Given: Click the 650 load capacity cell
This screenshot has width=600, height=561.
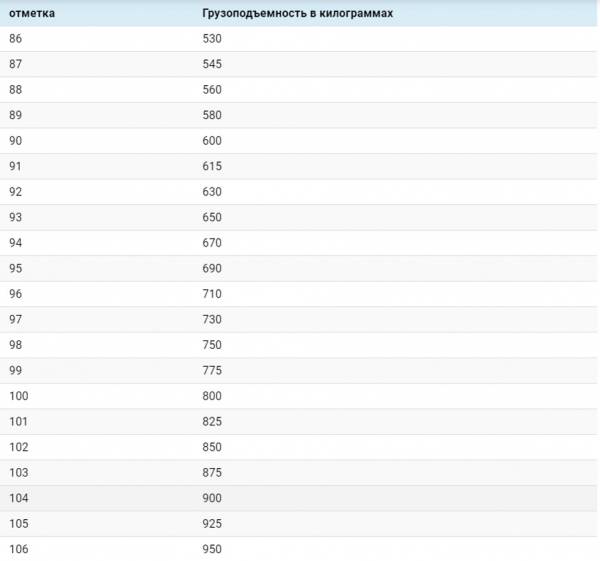Looking at the screenshot, I should 212,217.
